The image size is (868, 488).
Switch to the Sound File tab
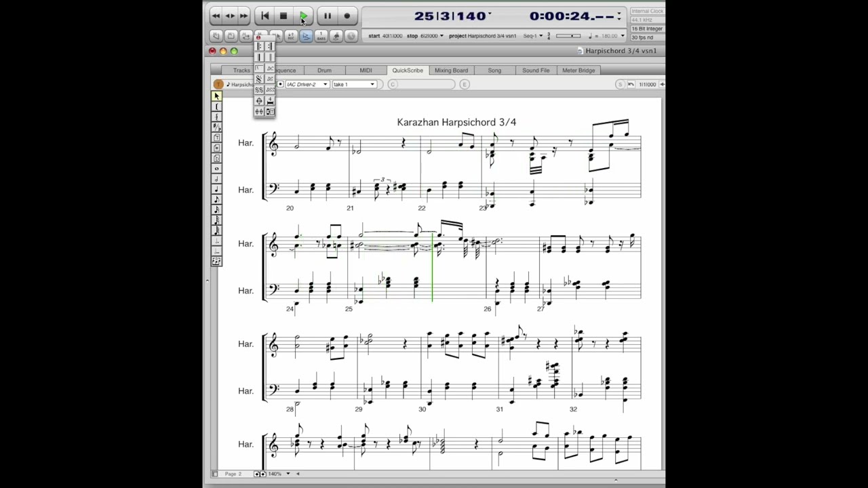pos(536,70)
